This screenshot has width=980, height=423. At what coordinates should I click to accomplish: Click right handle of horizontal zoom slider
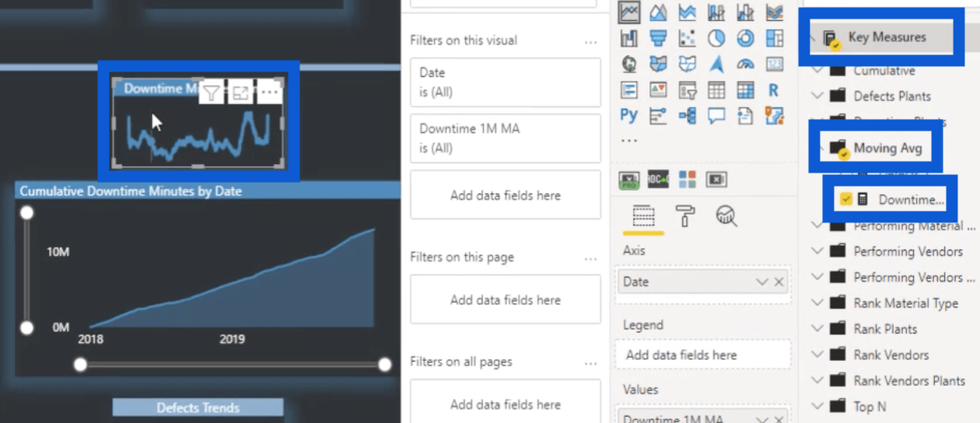pos(384,365)
